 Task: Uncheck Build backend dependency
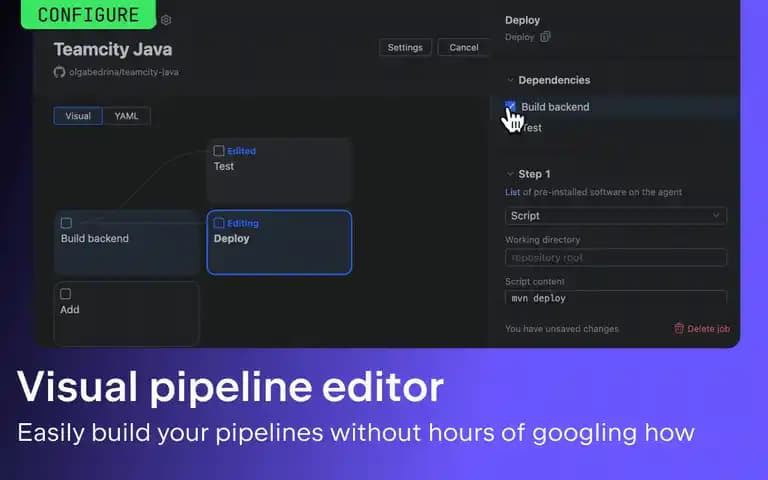[510, 106]
